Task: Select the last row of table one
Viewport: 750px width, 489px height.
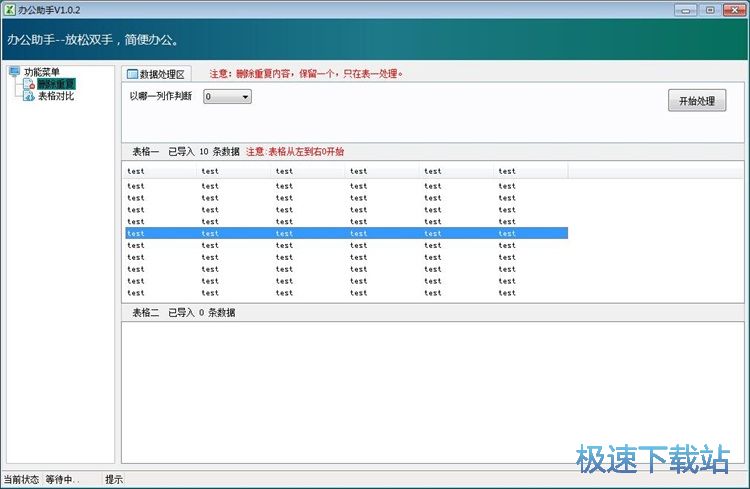Action: pos(346,293)
